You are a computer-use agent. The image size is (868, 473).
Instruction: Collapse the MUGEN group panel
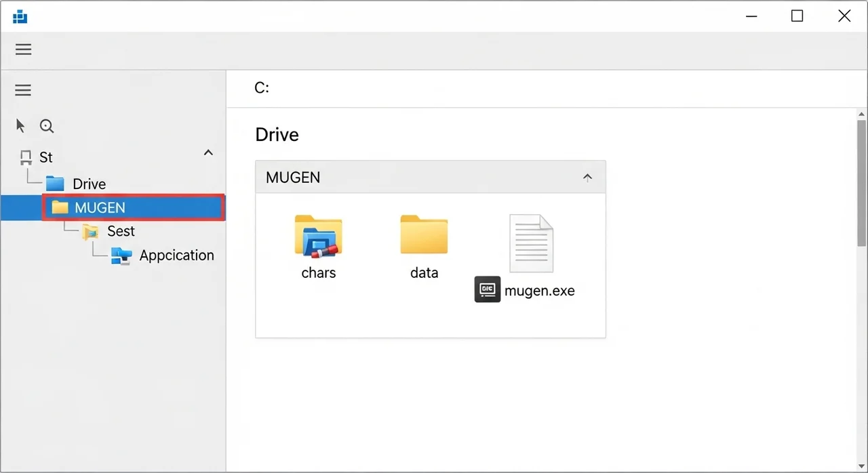point(587,178)
